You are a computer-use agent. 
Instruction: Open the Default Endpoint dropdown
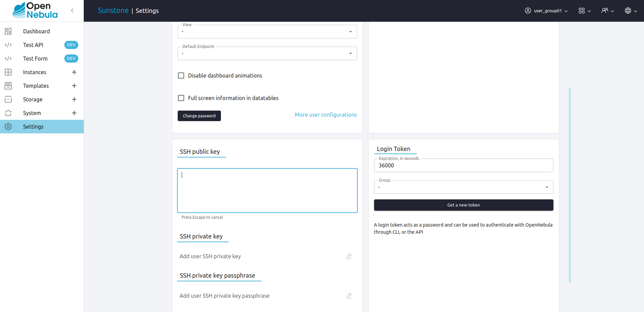[267, 53]
